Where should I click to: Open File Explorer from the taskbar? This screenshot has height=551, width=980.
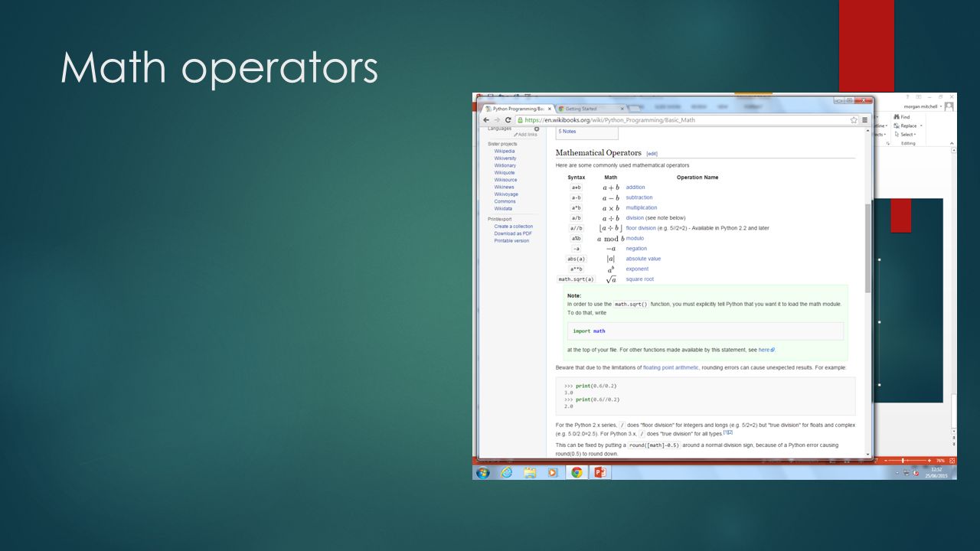530,472
